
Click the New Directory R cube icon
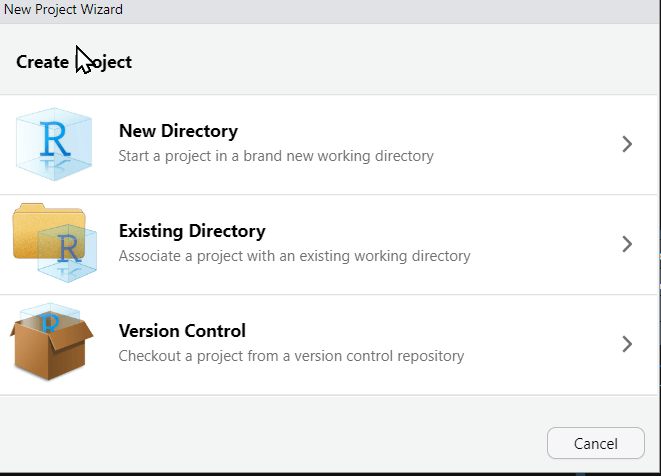(x=53, y=144)
